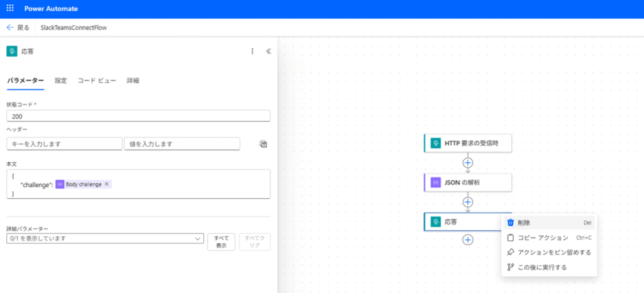Click the pin icon beside アクションをピン留めする
Screen dimensions: 644x293
(x=511, y=252)
